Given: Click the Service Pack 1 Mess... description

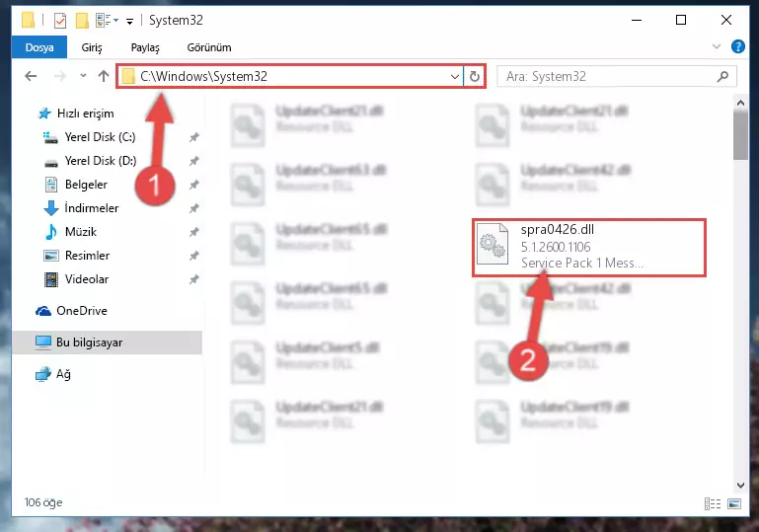Looking at the screenshot, I should (582, 263).
